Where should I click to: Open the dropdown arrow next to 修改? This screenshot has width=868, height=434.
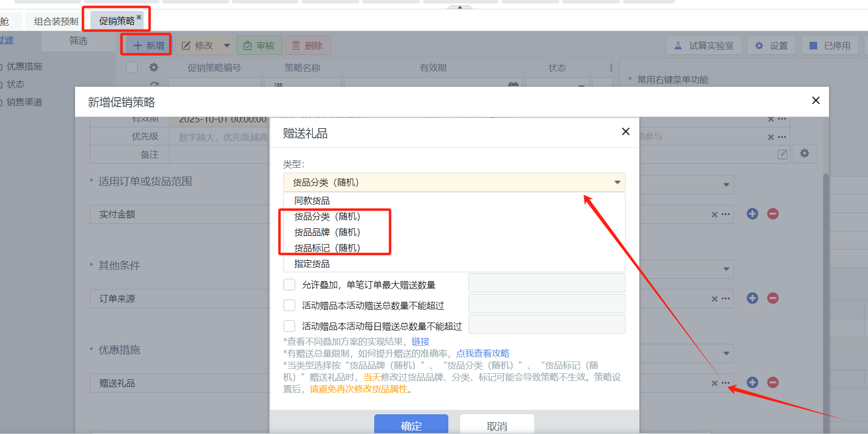click(227, 46)
